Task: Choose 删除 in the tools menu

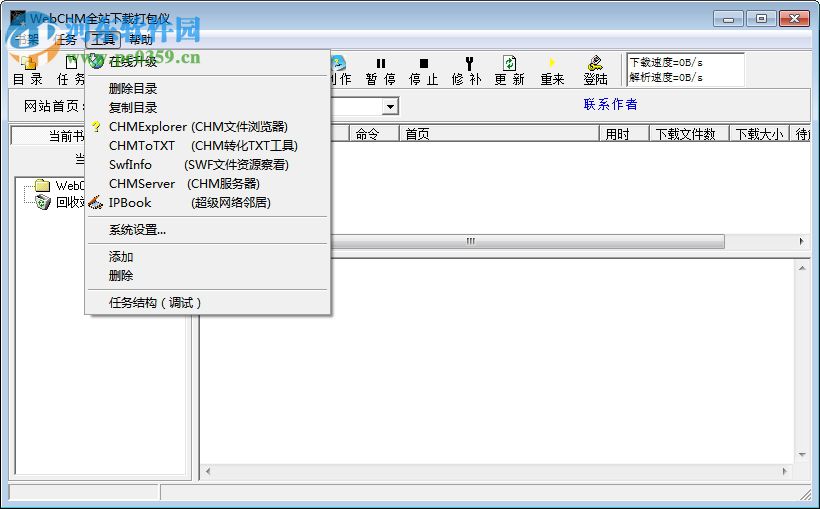Action: (208, 275)
